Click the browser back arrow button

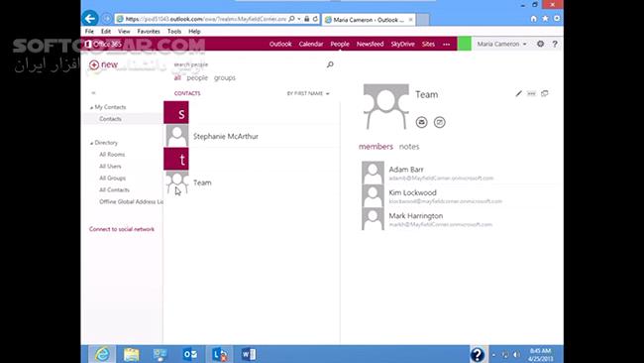pos(90,19)
